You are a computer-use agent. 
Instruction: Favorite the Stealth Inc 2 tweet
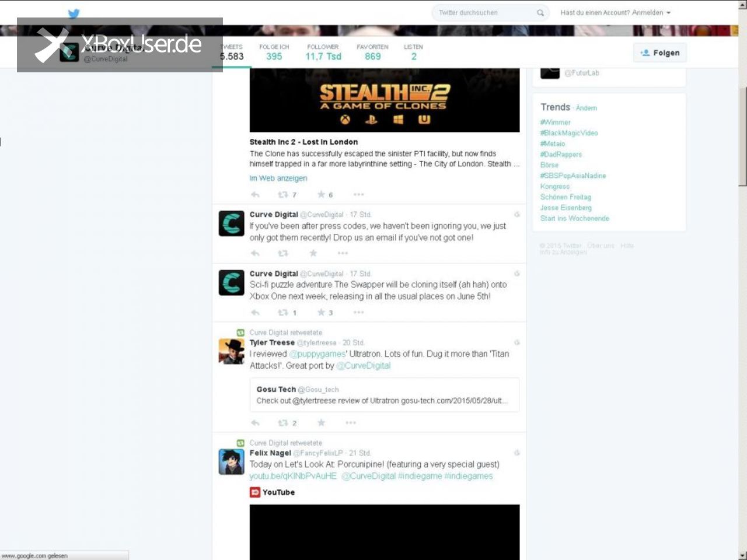[321, 195]
